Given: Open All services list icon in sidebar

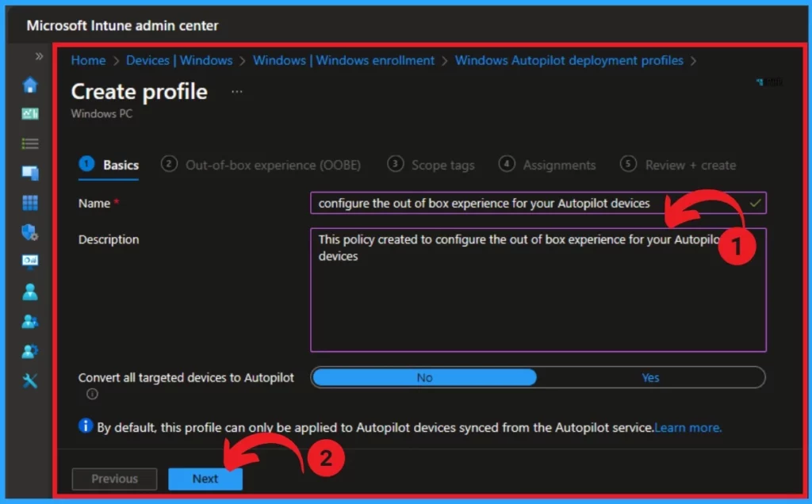Looking at the screenshot, I should tap(30, 143).
